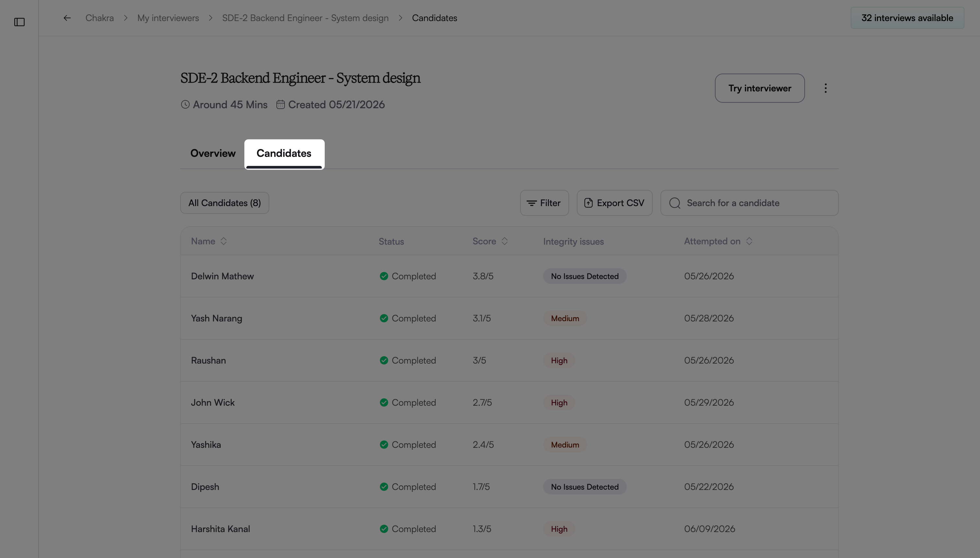The width and height of the screenshot is (980, 558).
Task: Open the Filter options
Action: (x=544, y=203)
